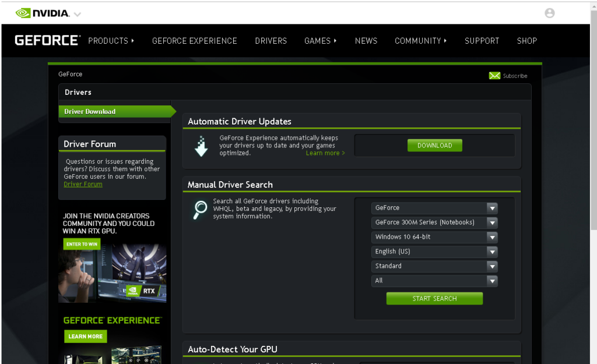Click the Enter to Win button

[82, 244]
